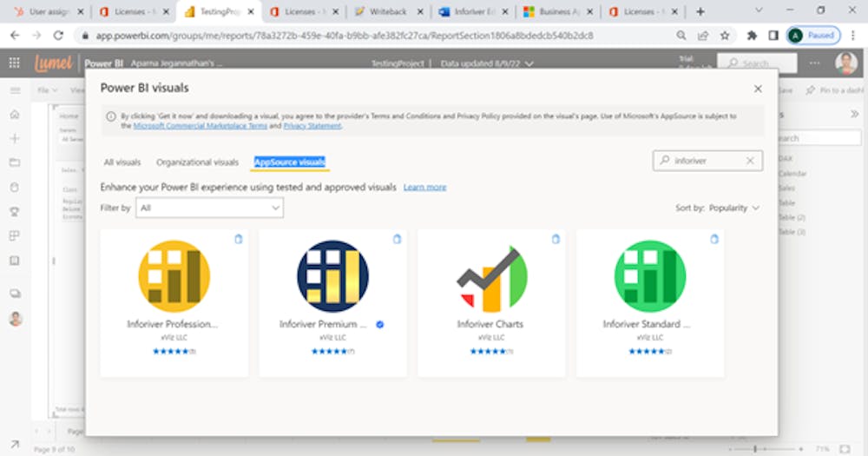The width and height of the screenshot is (868, 456).
Task: Click the Power BI header search box
Action: point(757,63)
